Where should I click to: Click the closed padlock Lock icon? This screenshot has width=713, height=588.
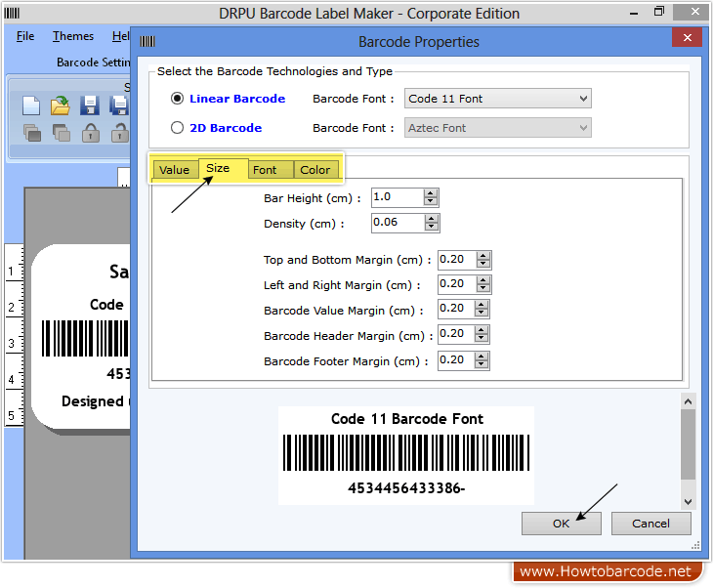(x=91, y=133)
